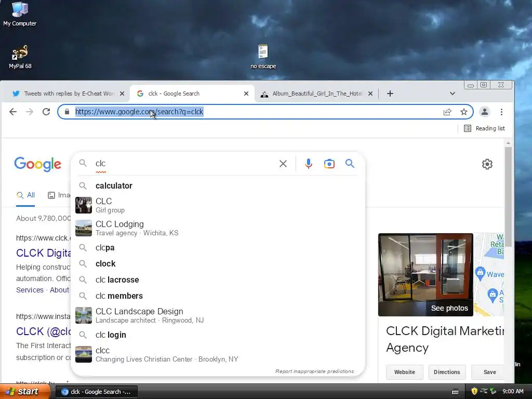Image resolution: width=532 pixels, height=399 pixels.
Task: Open the map thumbnail in knowledge panel
Action: tap(489, 274)
